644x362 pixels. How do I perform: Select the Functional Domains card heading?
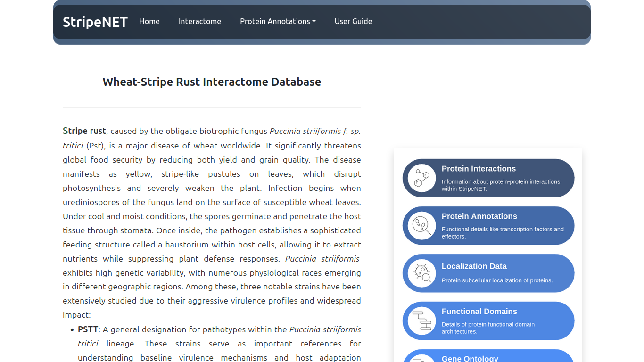[x=479, y=312]
